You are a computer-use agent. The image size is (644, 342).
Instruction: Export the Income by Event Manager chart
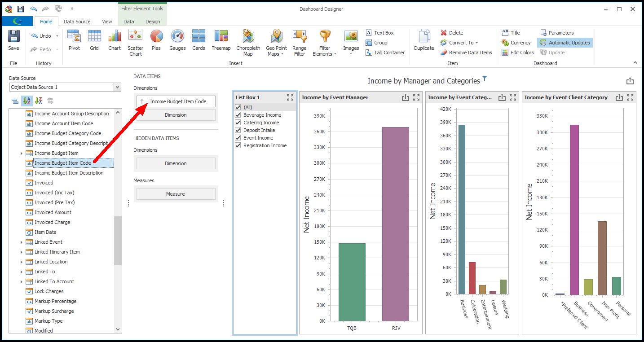tap(406, 97)
